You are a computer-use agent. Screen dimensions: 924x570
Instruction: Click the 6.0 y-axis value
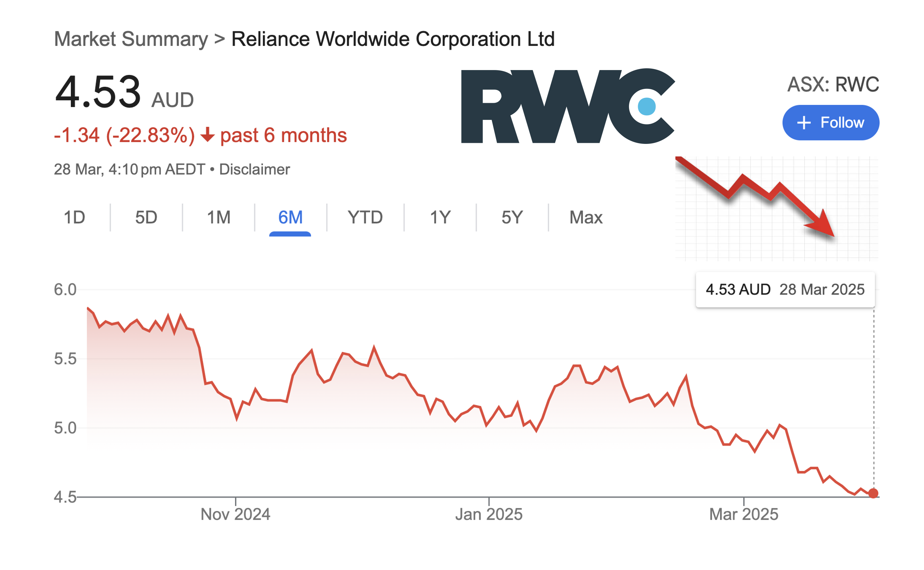[65, 290]
